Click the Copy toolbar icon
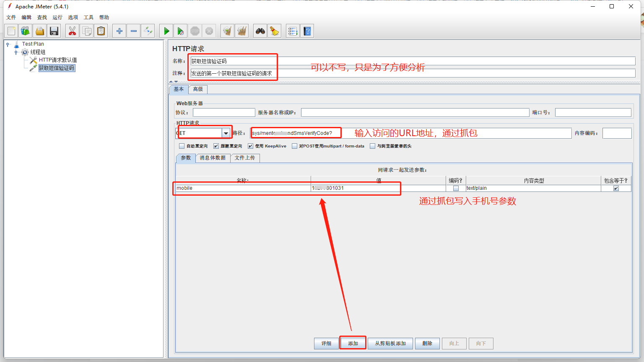This screenshot has height=362, width=644. click(x=87, y=31)
